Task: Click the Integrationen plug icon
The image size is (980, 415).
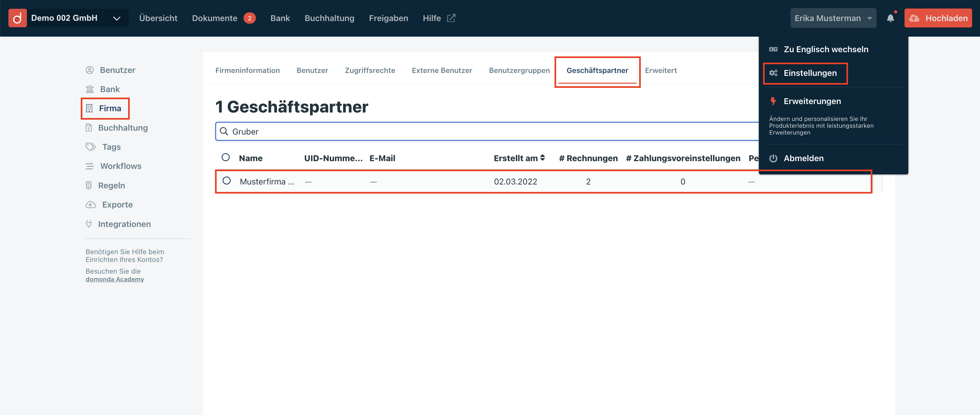Action: pyautogui.click(x=89, y=224)
